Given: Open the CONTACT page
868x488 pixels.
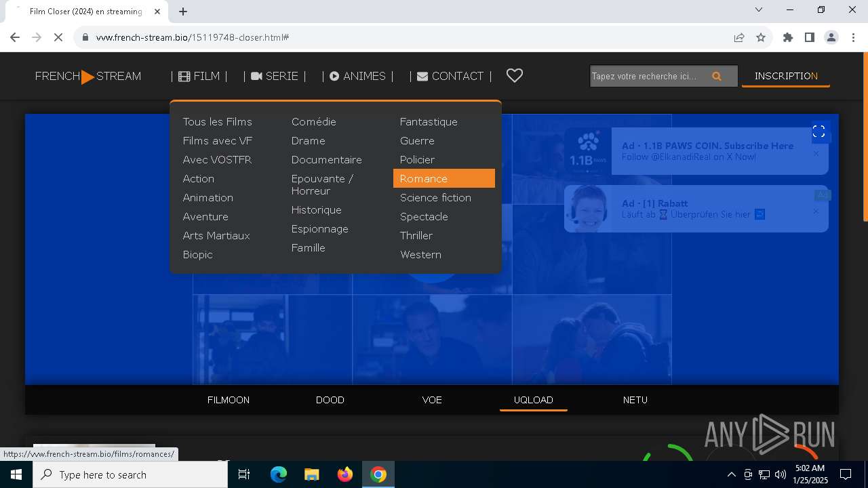Looking at the screenshot, I should point(450,77).
